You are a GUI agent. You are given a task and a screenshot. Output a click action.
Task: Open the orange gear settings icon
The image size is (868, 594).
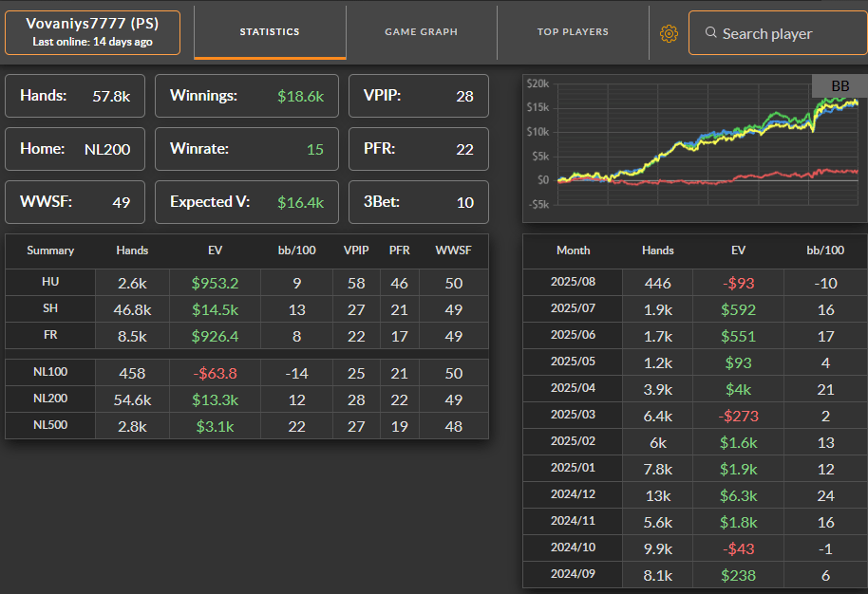669,34
